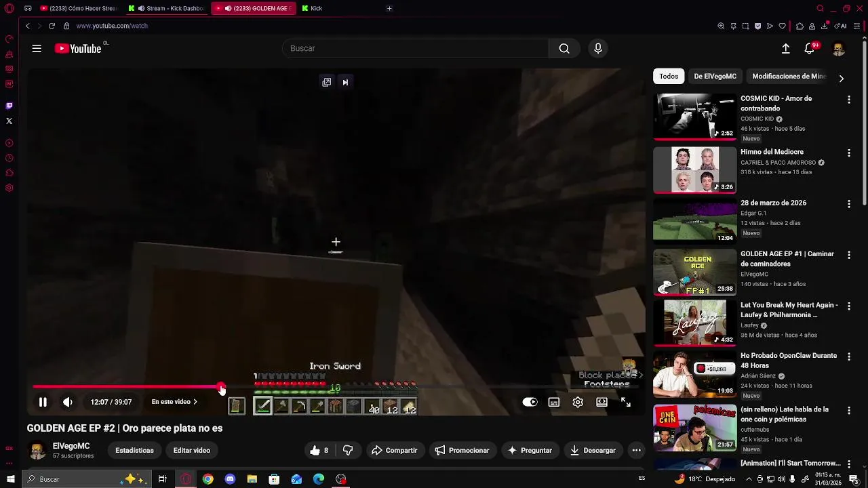Open Estadísticas button
Viewport: 868px width, 488px height.
point(134,450)
